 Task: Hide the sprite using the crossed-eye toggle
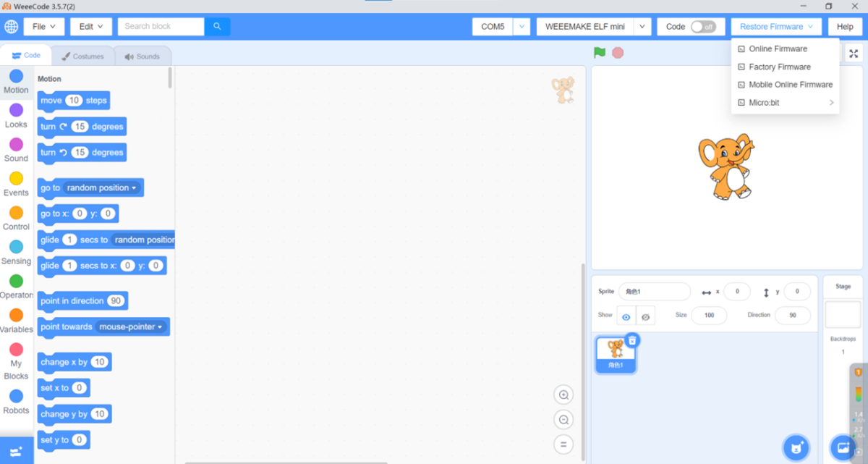click(645, 316)
